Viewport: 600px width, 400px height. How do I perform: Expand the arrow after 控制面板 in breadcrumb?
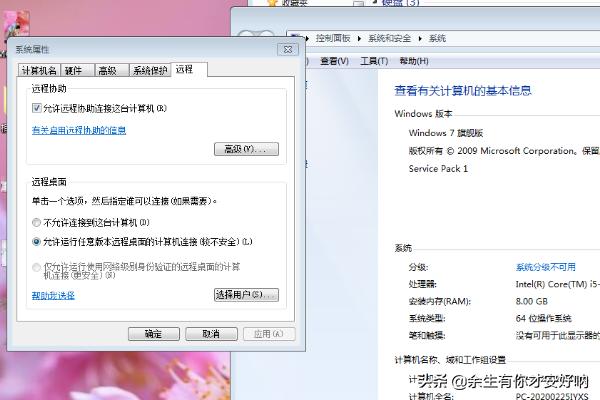358,38
